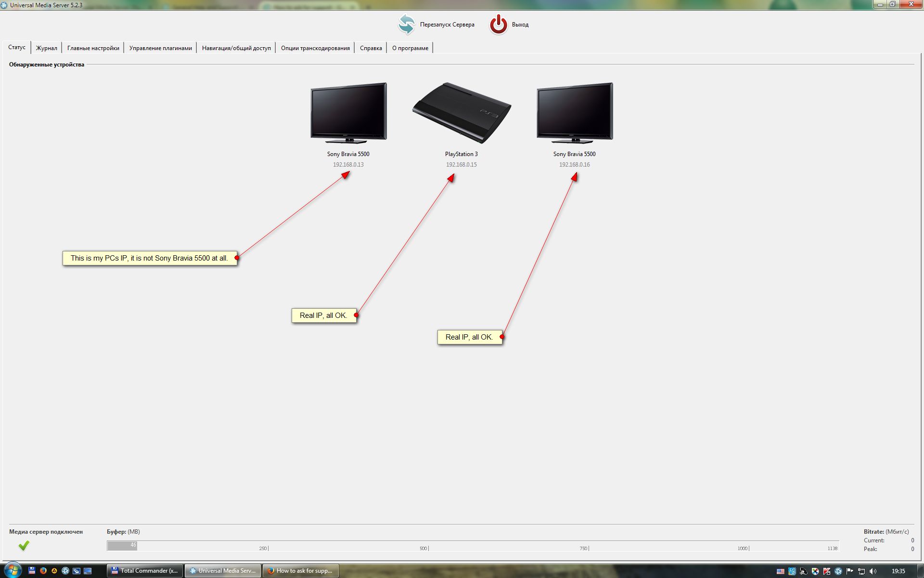Click the Universal Media Server title bar icon
This screenshot has height=578, width=924.
4,5
